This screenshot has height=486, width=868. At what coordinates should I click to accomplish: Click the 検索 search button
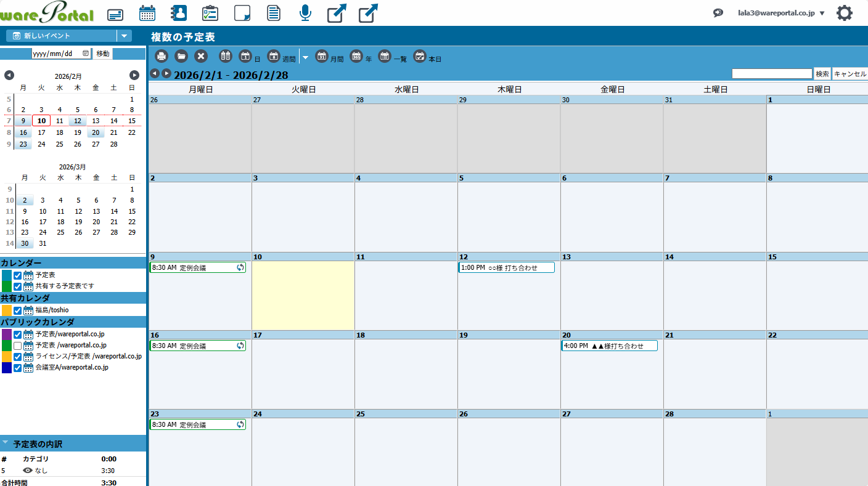pos(822,74)
